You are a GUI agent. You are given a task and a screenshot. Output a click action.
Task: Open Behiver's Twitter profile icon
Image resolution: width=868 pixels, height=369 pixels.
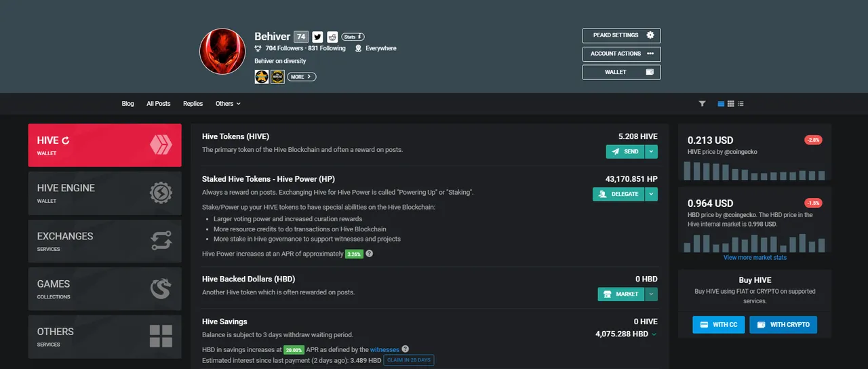(317, 37)
